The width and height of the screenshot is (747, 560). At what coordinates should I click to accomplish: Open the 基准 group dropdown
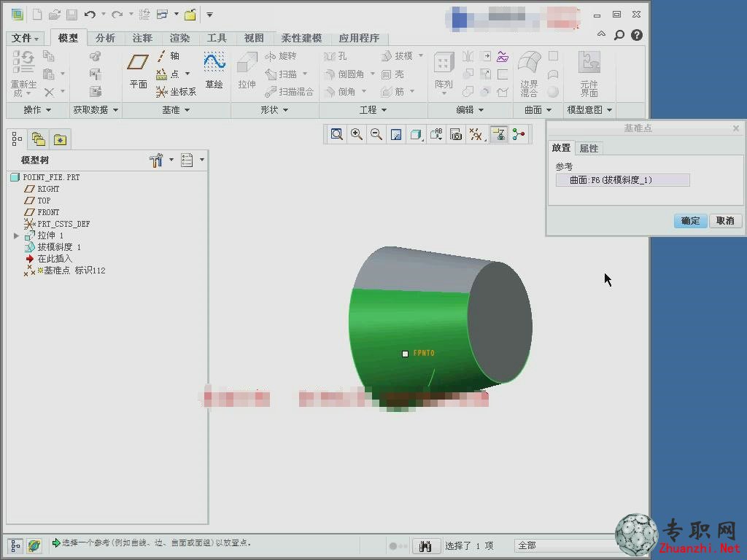(x=175, y=110)
